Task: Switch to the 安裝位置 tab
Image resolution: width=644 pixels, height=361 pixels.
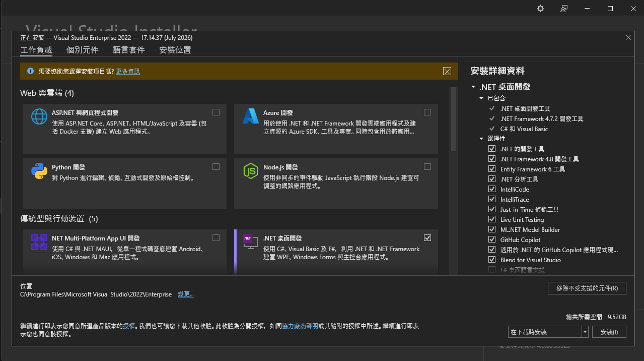Action: pyautogui.click(x=175, y=50)
